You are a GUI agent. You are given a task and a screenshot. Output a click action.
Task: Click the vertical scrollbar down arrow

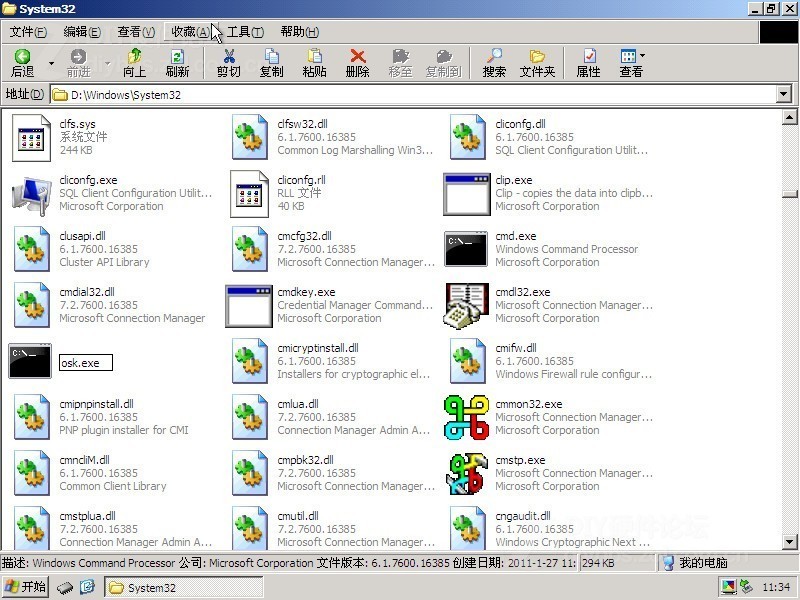click(789, 541)
